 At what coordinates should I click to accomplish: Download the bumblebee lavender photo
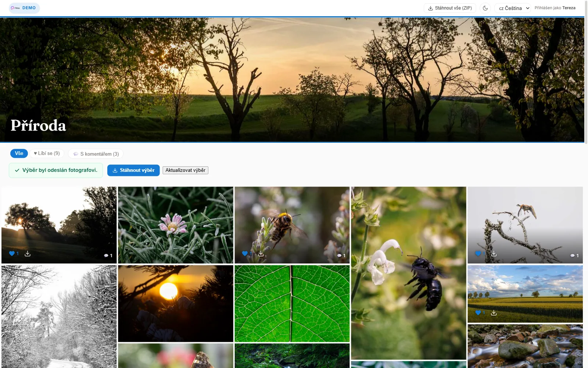tap(261, 254)
